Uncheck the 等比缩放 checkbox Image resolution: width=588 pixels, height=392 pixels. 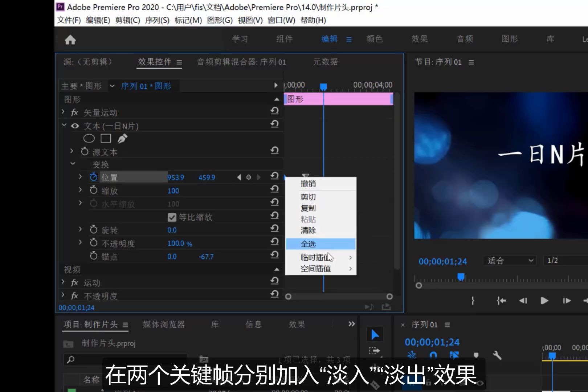pos(171,217)
